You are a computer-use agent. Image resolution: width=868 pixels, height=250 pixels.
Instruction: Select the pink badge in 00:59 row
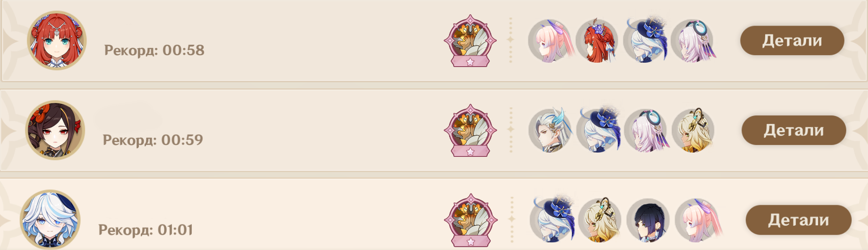pos(470,130)
